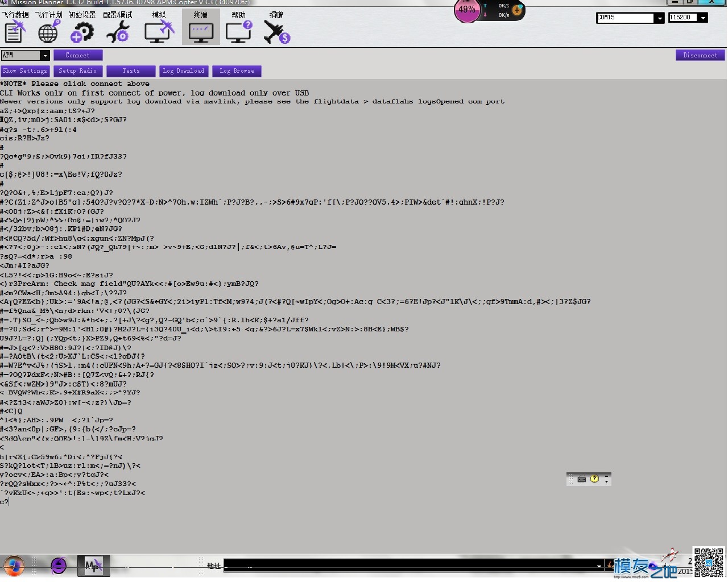Click the COM15 port text field
728x582 pixels.
[626, 18]
